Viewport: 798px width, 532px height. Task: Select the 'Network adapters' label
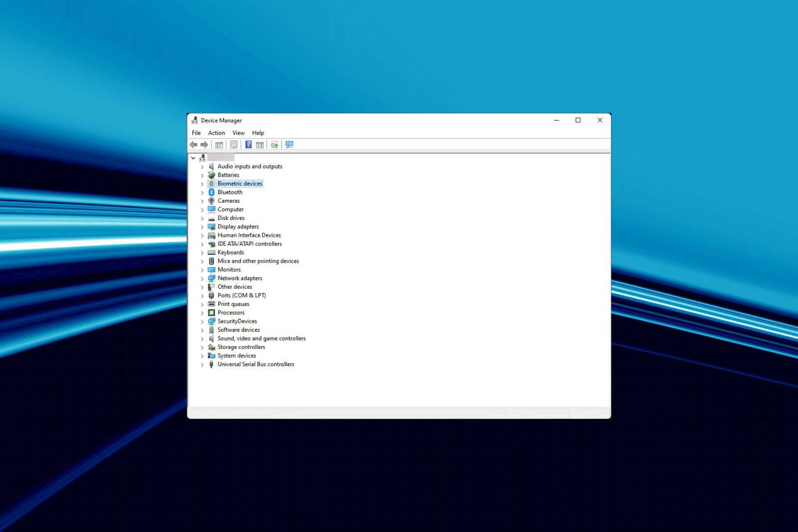pos(240,278)
